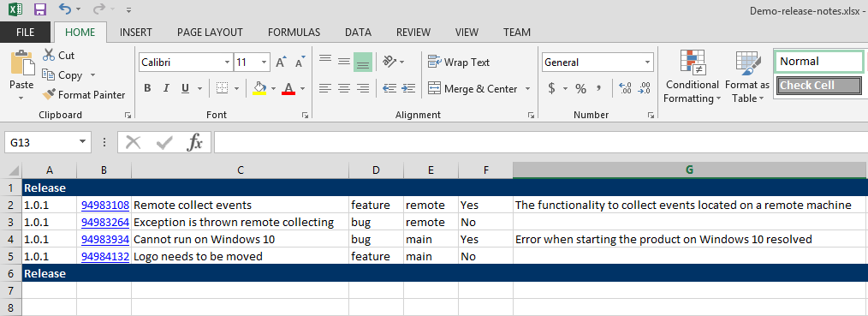This screenshot has width=868, height=316.
Task: Open the FILE backstage tab
Action: tap(25, 33)
